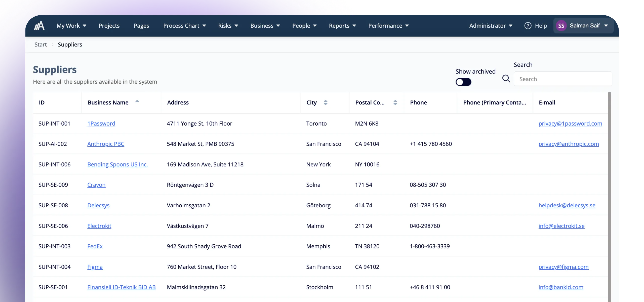Click address 942 South Shady Grove Road

(204, 246)
